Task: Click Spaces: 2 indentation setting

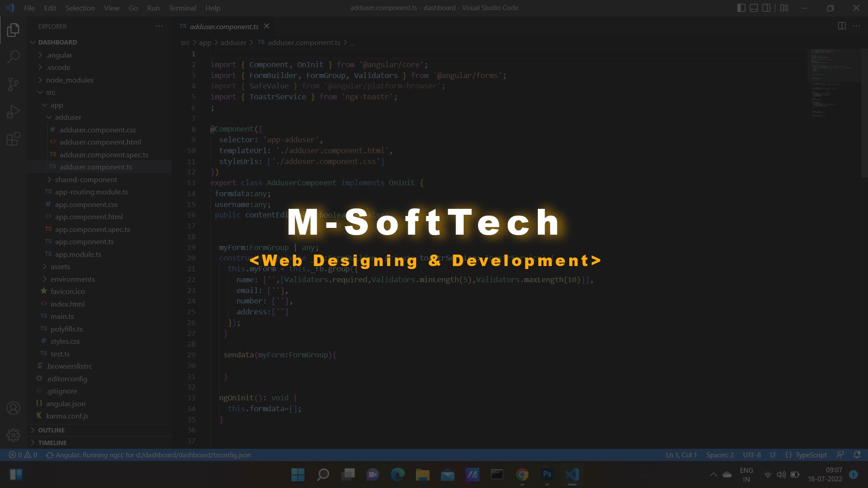Action: [720, 455]
